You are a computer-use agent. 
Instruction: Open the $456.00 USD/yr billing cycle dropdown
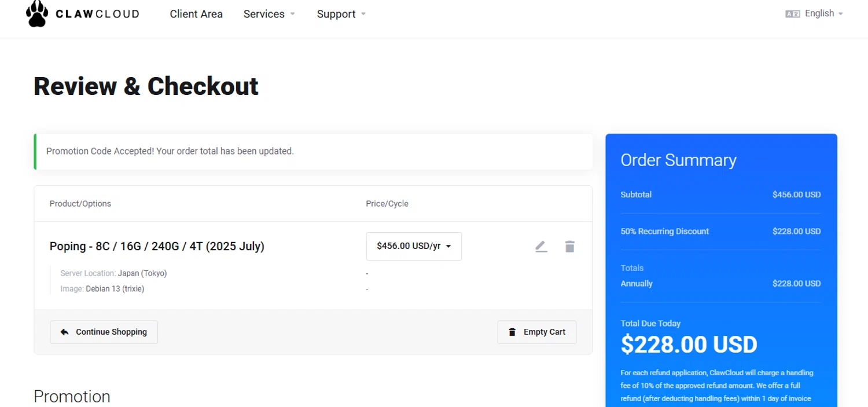pyautogui.click(x=414, y=246)
